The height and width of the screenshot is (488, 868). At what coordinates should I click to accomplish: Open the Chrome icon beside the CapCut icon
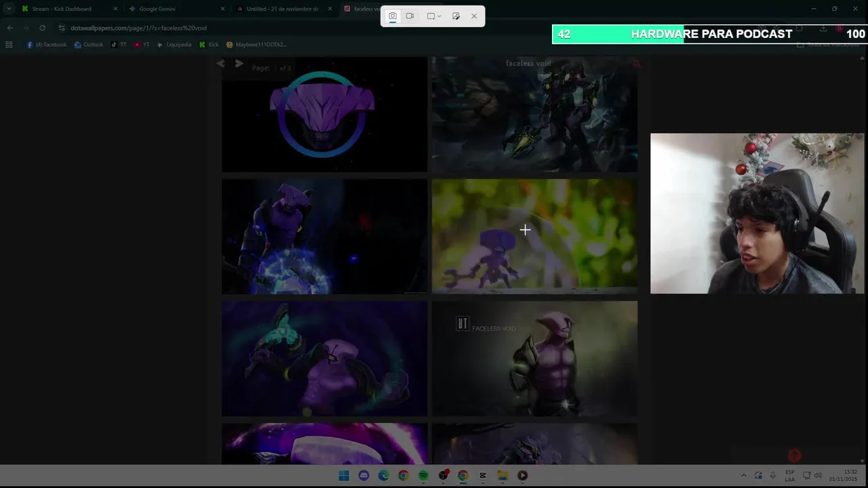click(462, 476)
